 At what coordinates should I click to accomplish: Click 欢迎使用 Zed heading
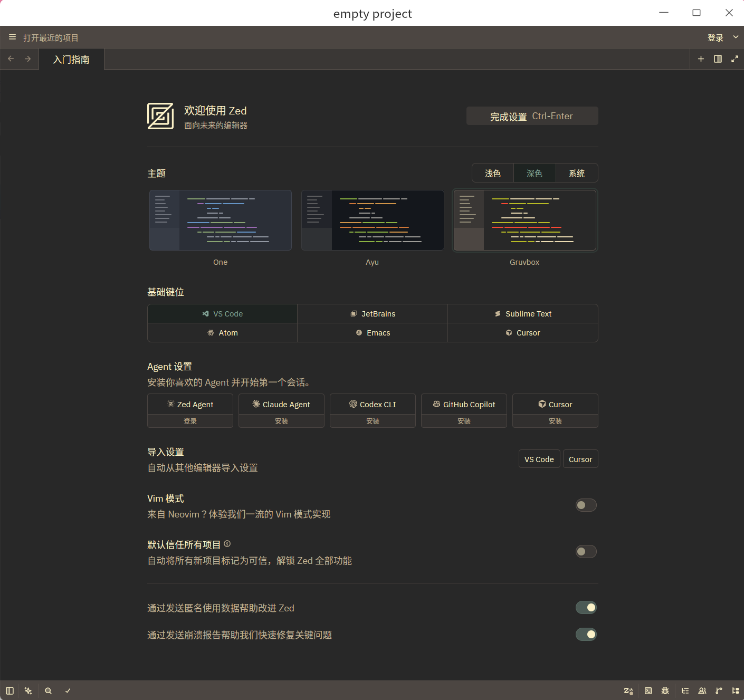[x=215, y=110]
